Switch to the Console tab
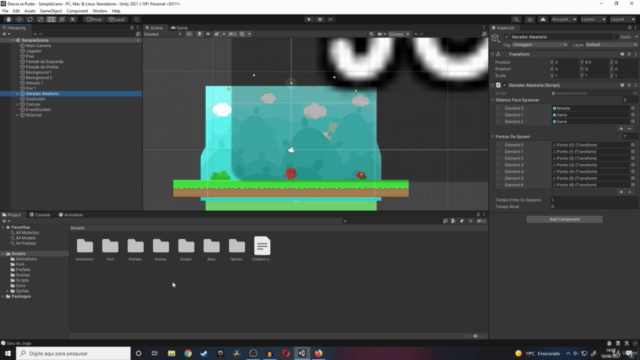The image size is (640, 360). pyautogui.click(x=40, y=215)
